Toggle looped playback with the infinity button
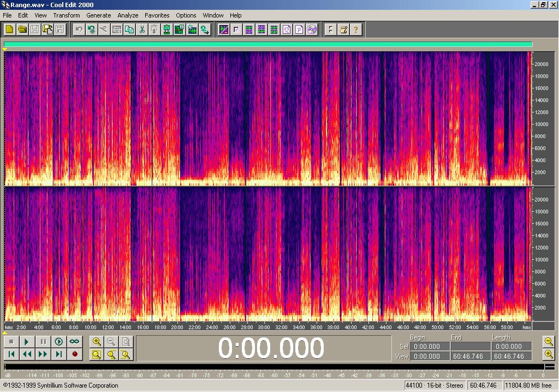The height and width of the screenshot is (392, 559). pos(74,342)
